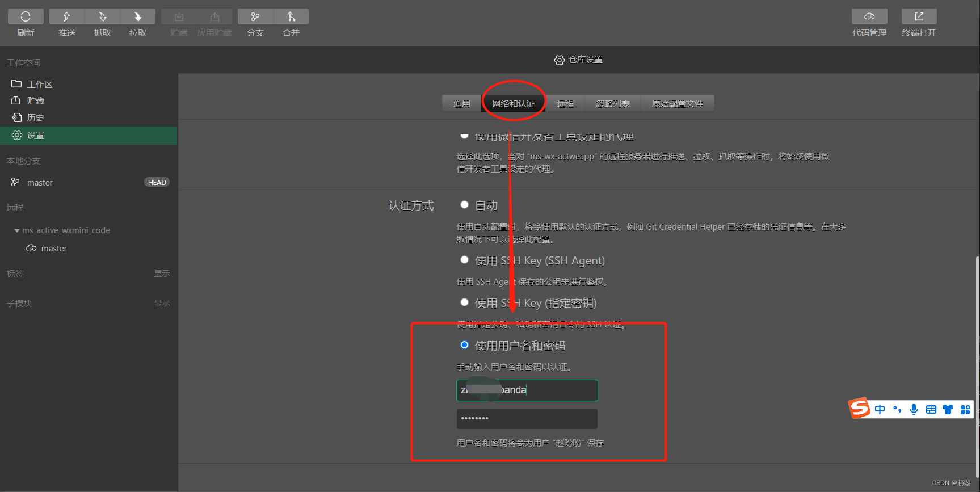Click the 抓取 fetch icon
This screenshot has height=492, width=980.
pyautogui.click(x=102, y=16)
